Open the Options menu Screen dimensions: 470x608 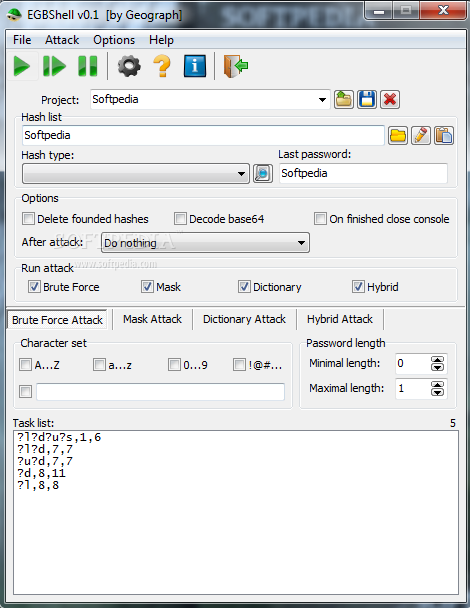pyautogui.click(x=114, y=40)
